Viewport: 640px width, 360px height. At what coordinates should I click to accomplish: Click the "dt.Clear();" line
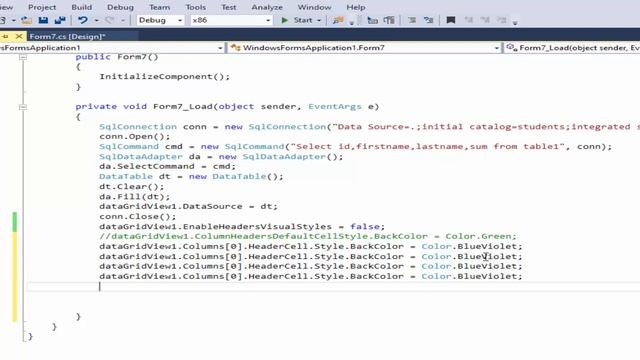[131, 187]
